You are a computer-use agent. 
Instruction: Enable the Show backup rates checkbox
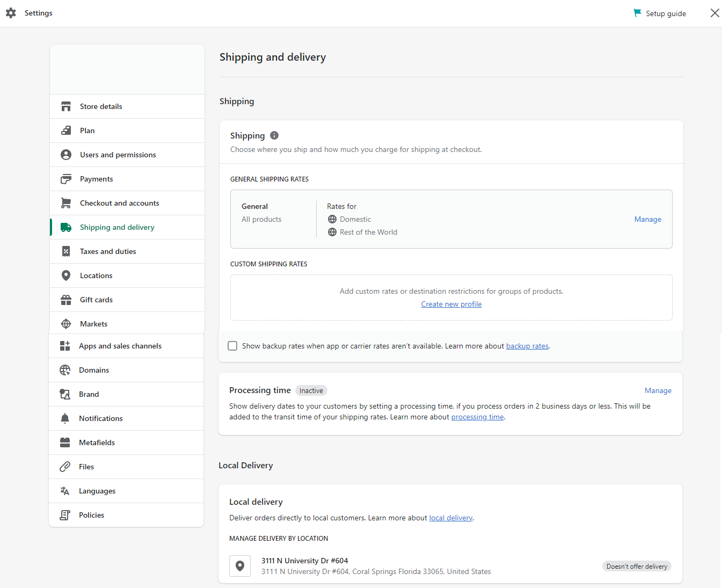(x=232, y=346)
